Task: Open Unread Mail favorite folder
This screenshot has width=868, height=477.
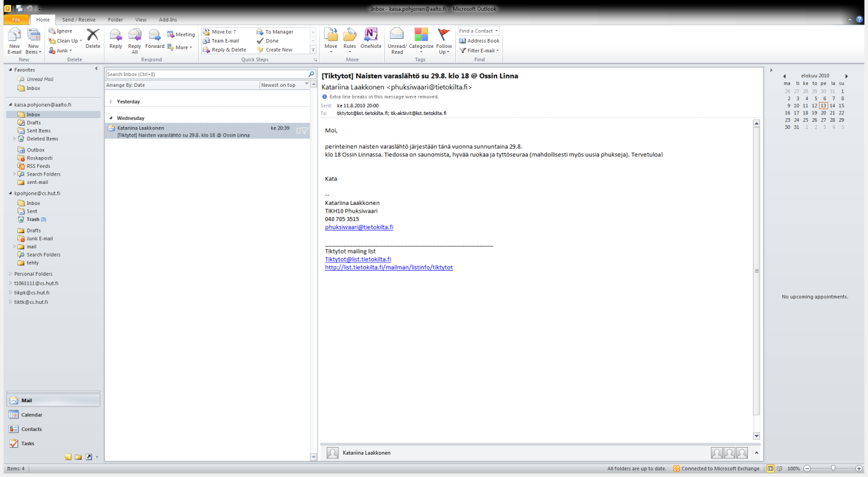Action: tap(40, 79)
